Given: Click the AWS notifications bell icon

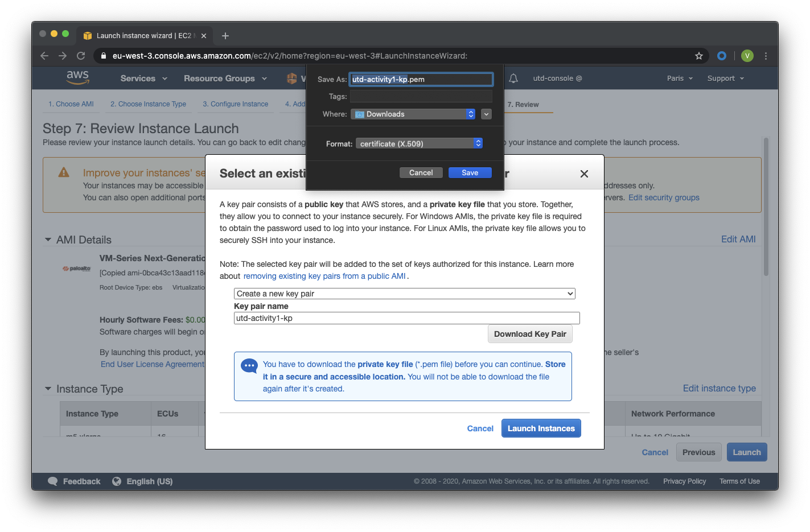Looking at the screenshot, I should click(513, 79).
